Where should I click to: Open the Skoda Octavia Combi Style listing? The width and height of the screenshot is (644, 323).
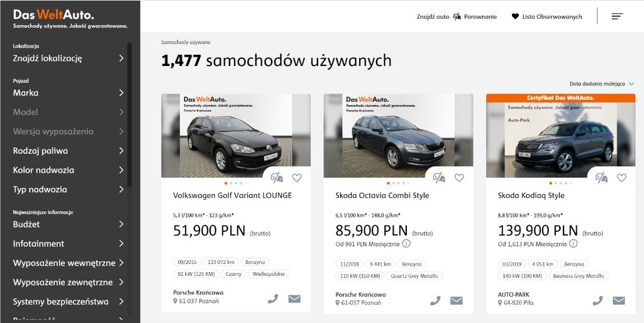pyautogui.click(x=382, y=195)
